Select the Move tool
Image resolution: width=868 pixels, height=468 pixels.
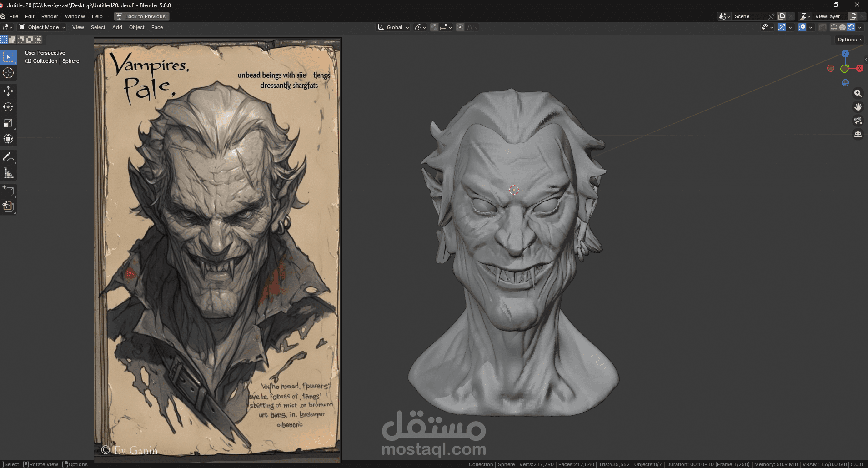(x=8, y=91)
